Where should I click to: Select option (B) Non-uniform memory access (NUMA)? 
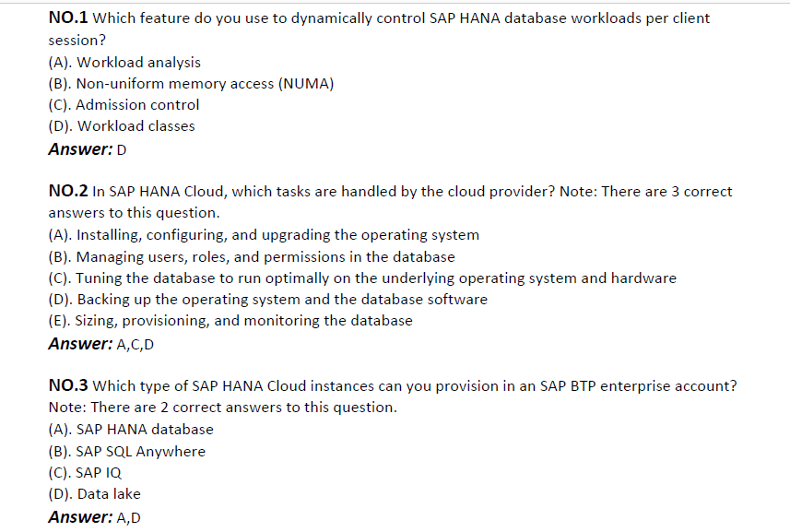191,84
